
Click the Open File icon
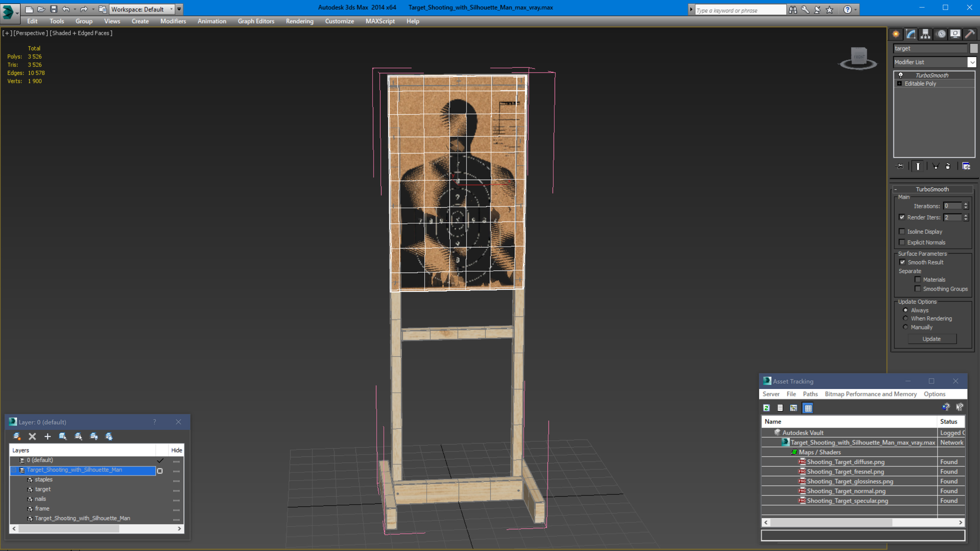(x=41, y=9)
